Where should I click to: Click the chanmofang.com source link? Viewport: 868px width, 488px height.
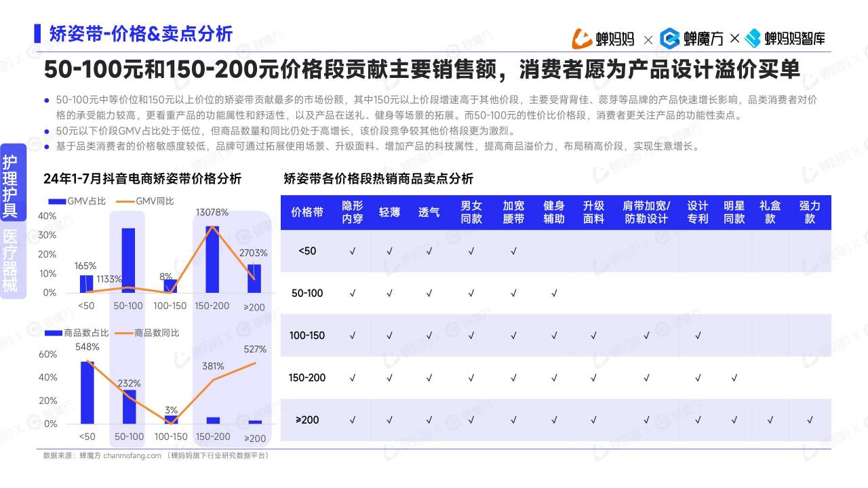tap(132, 455)
